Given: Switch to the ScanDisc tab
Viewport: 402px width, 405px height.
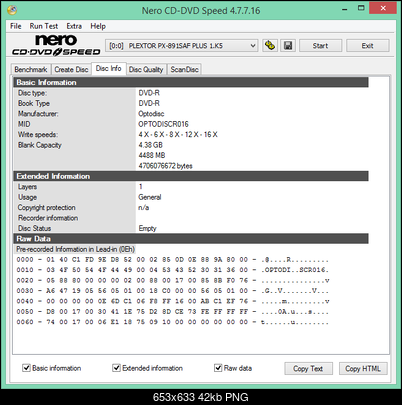Looking at the screenshot, I should (x=184, y=70).
